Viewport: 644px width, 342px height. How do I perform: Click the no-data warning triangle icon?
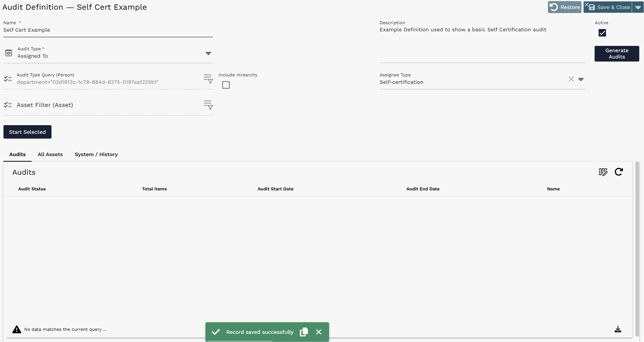pos(17,329)
